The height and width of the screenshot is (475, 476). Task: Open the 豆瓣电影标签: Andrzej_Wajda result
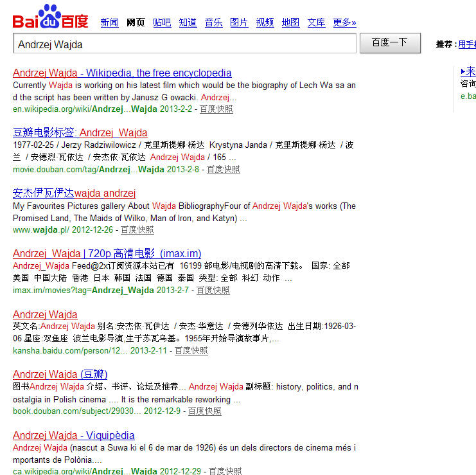(80, 132)
